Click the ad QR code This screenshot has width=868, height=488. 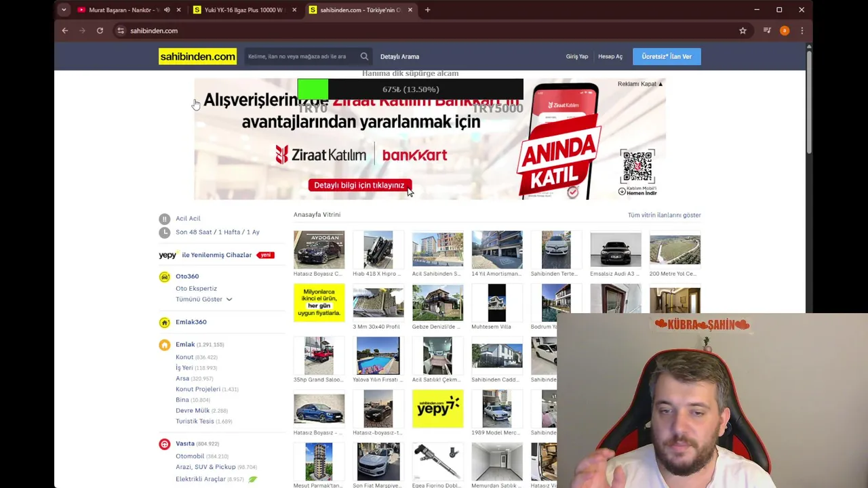(637, 167)
